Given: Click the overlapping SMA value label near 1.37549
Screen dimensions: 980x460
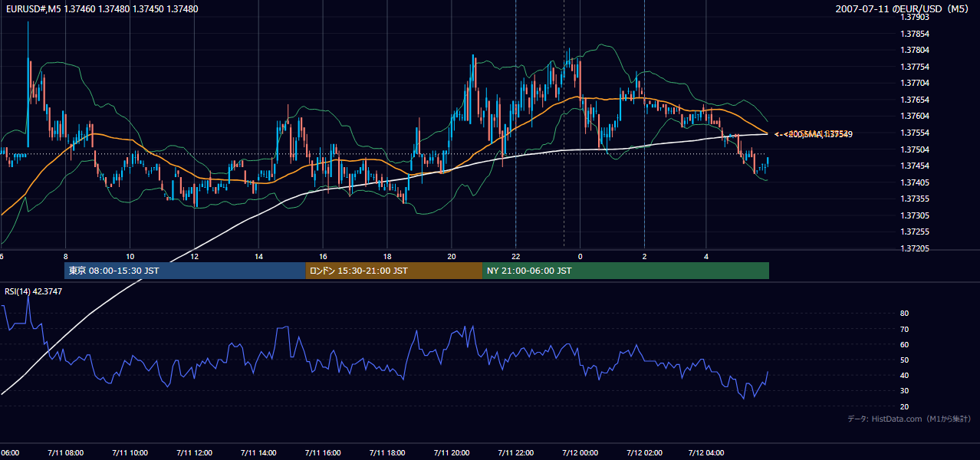Looking at the screenshot, I should (x=813, y=134).
